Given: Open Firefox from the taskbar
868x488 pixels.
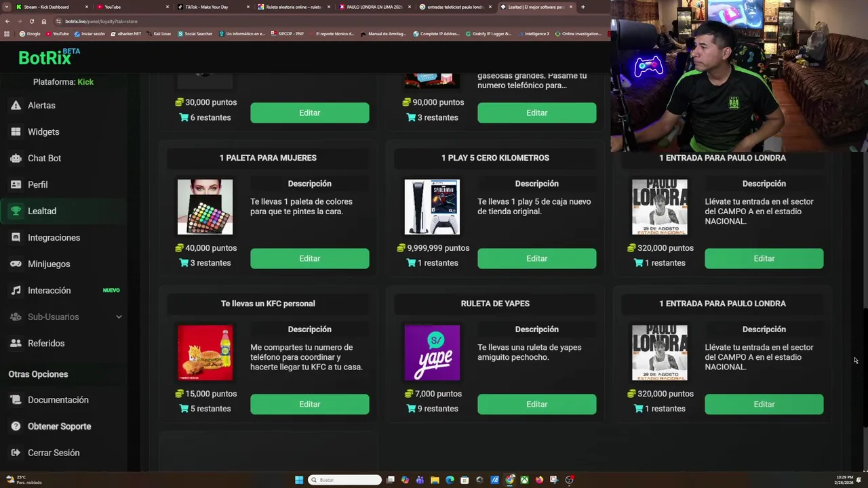Looking at the screenshot, I should tap(539, 480).
